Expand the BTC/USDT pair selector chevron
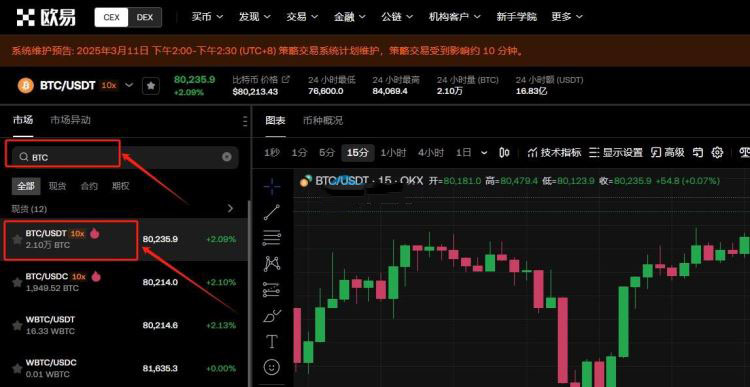The image size is (750, 387). click(129, 85)
